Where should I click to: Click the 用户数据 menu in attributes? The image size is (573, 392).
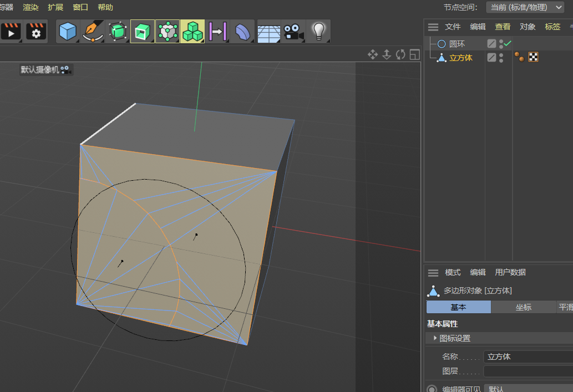[x=510, y=272]
